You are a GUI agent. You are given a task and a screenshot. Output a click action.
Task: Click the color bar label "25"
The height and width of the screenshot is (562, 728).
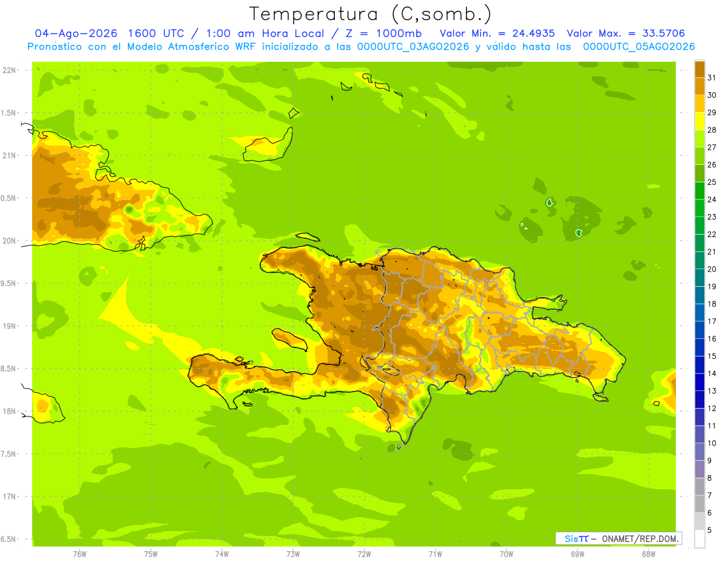(x=712, y=182)
